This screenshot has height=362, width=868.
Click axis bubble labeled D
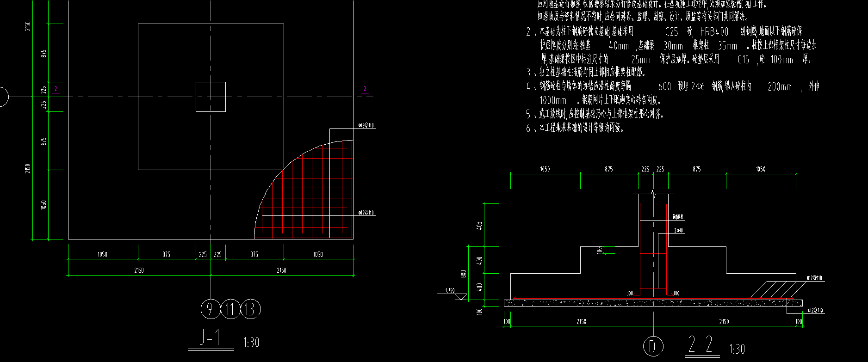[x=653, y=347]
